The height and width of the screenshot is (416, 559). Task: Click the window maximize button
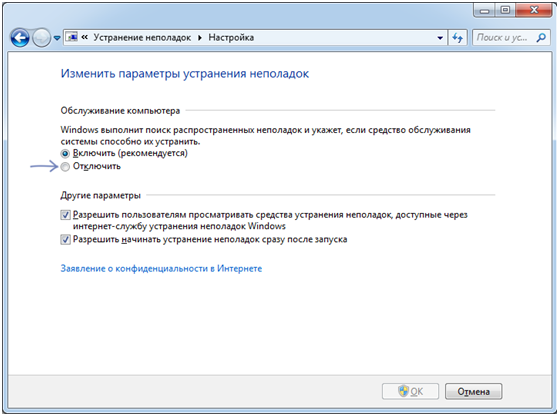click(505, 10)
